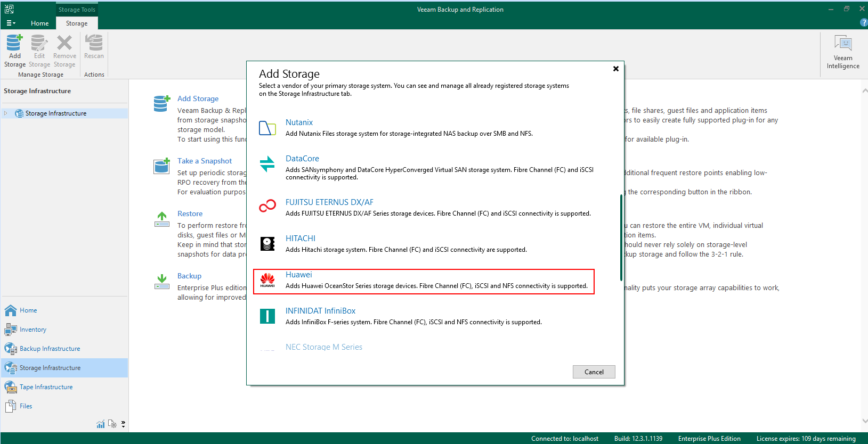Close the Add Storage dialog
This screenshot has width=868, height=444.
coord(615,69)
